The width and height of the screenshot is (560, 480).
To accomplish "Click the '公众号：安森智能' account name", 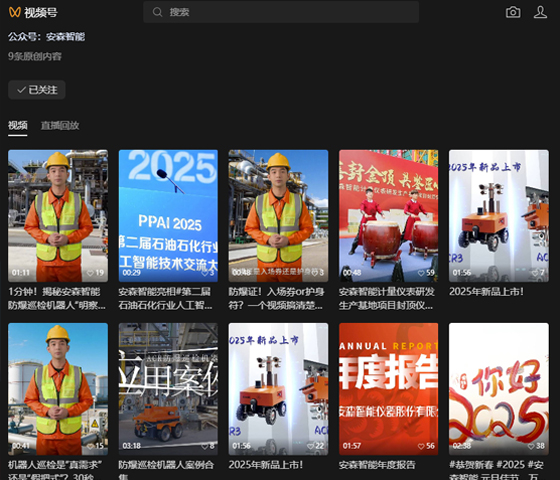I will point(46,36).
